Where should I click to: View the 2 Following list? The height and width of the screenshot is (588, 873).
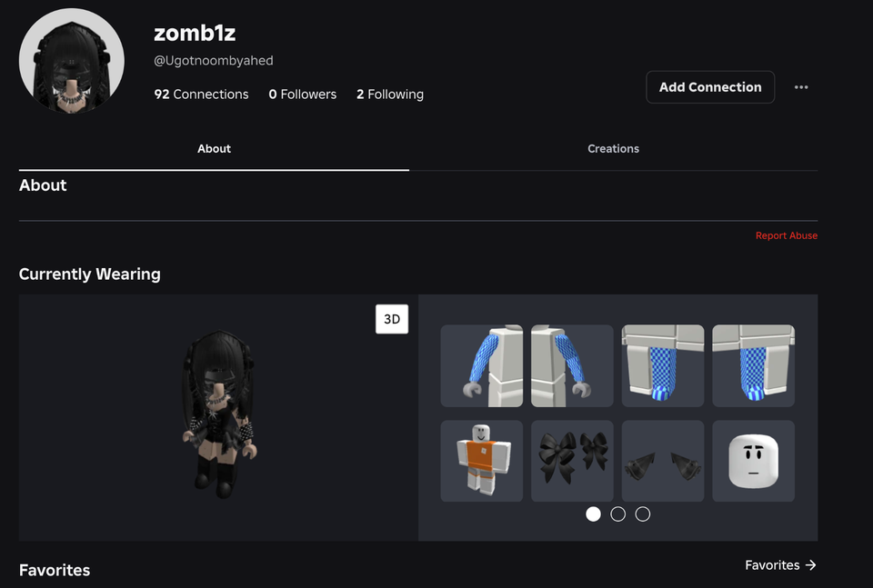point(389,94)
